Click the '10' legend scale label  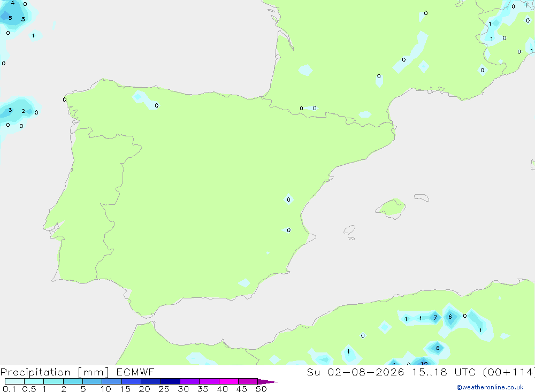point(106,389)
